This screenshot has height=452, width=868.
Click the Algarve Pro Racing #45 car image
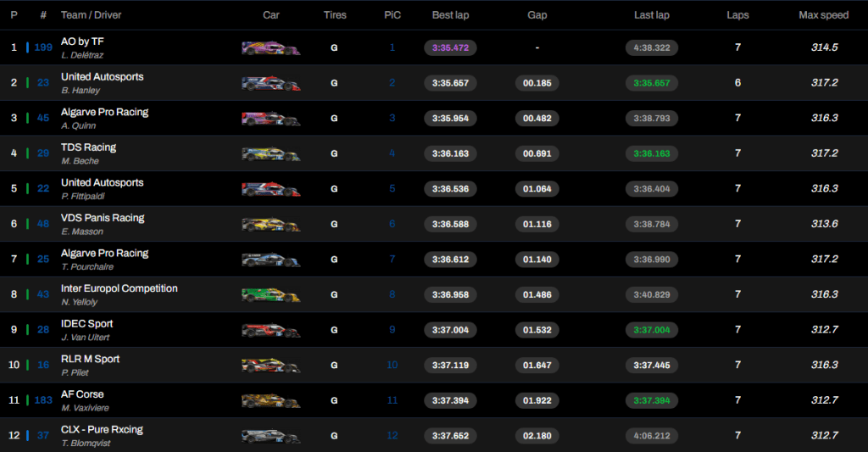[270, 119]
